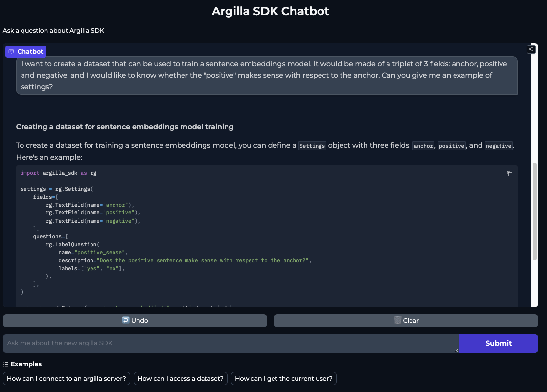Pick example 'How can I get the current user?'

pyautogui.click(x=283, y=378)
